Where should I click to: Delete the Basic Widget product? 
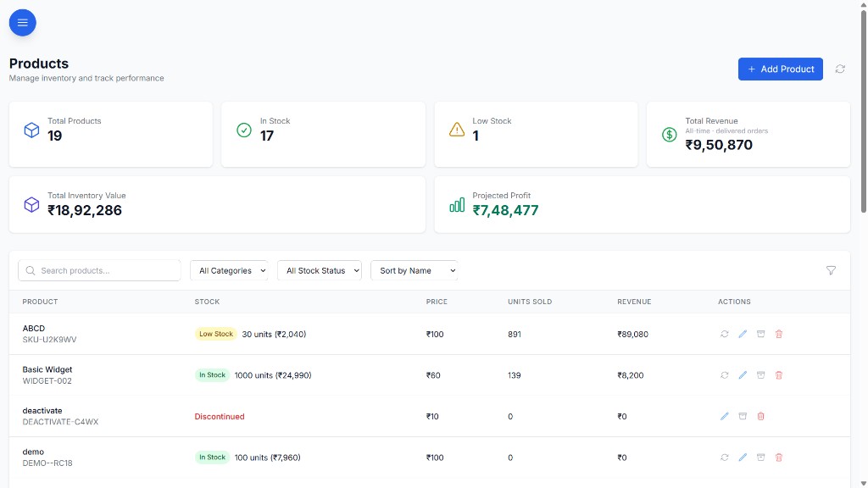[x=779, y=375]
